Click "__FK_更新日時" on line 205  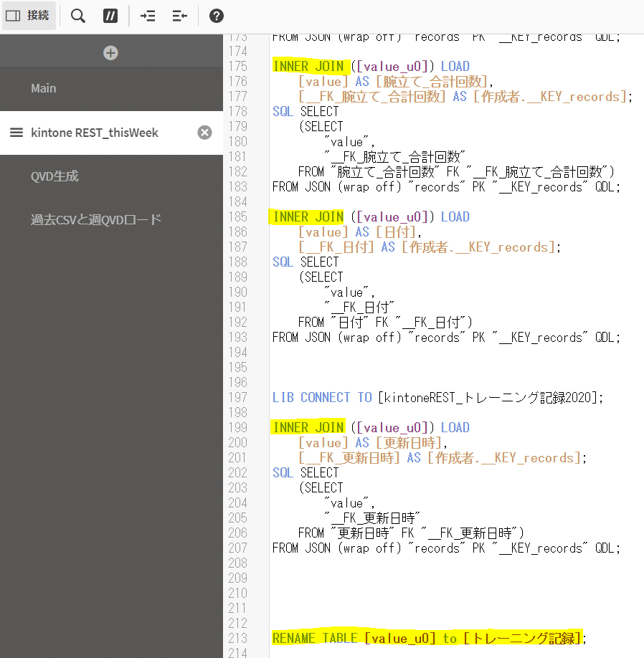[x=372, y=518]
